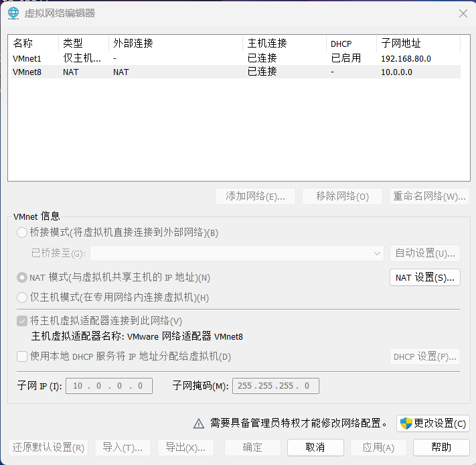Click the admin shield icon on 更改设置
476x465 pixels.
tap(406, 423)
